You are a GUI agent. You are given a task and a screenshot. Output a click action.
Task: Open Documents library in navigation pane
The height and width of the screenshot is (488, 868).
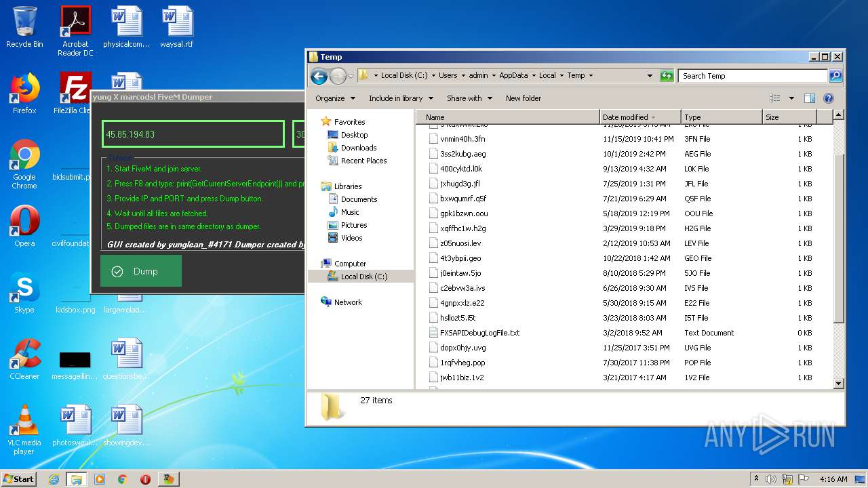[x=359, y=199]
